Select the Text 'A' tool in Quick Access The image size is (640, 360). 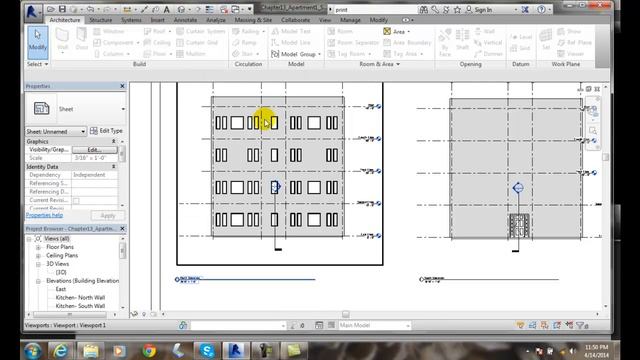[167, 9]
